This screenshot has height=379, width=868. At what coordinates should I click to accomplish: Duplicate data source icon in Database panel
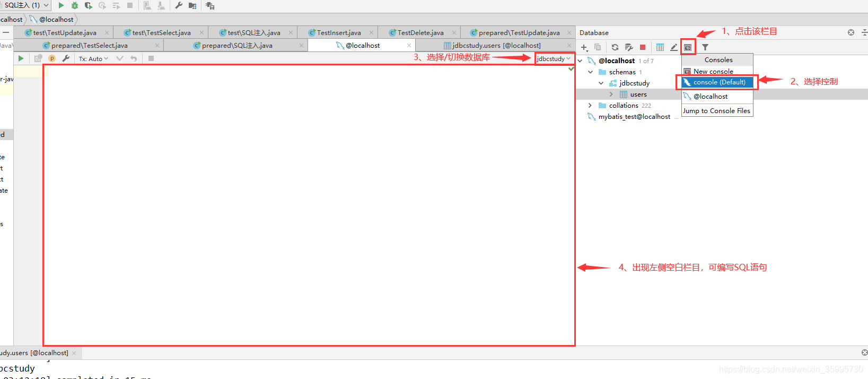pos(598,47)
